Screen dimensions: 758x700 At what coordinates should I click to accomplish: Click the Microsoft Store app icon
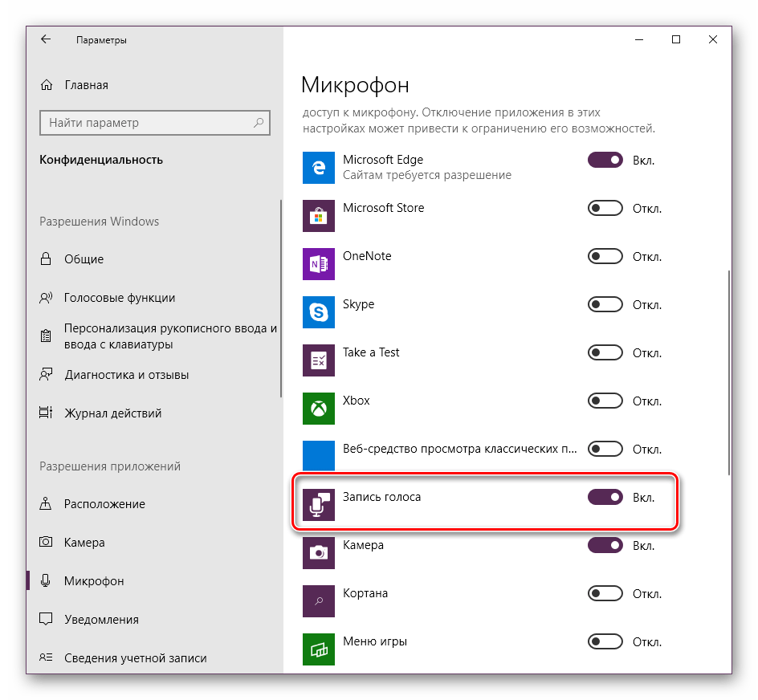(x=318, y=215)
